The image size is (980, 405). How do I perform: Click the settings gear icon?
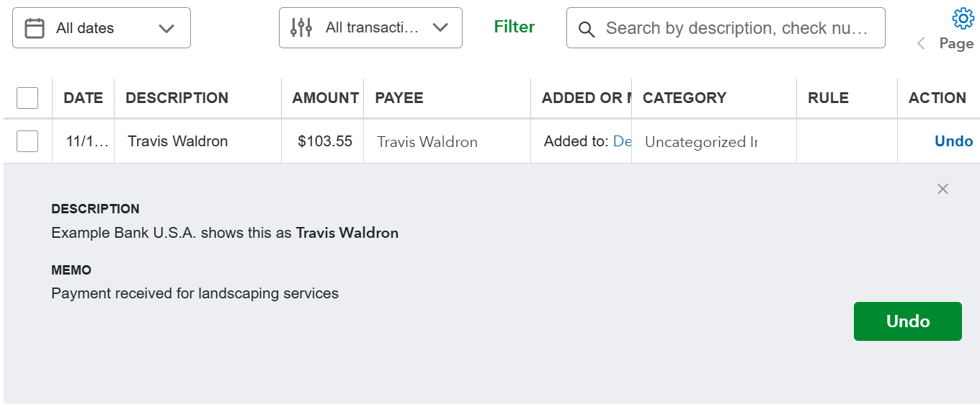pos(963,18)
